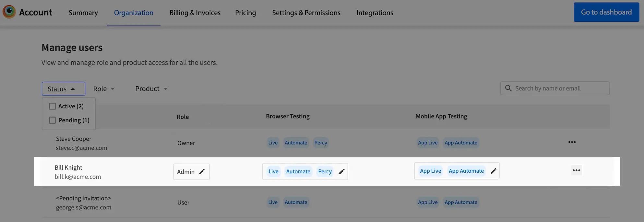Click the Search by name or email field
This screenshot has height=222, width=644.
pos(559,88)
